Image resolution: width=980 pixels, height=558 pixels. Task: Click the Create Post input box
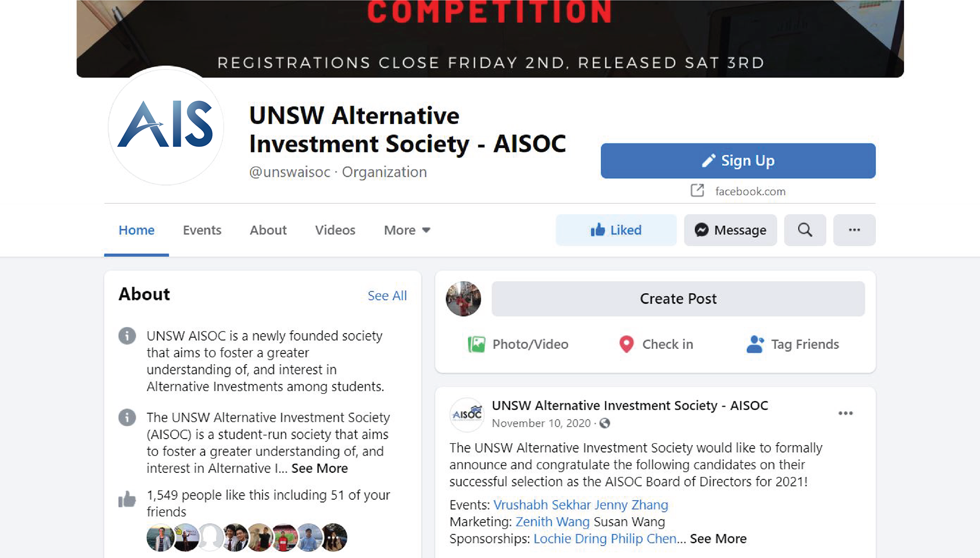coord(678,299)
